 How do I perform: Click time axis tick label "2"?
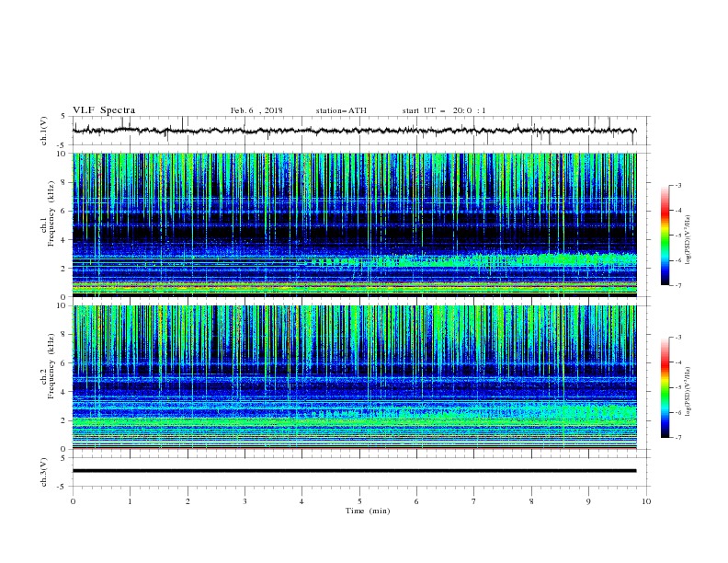point(188,501)
